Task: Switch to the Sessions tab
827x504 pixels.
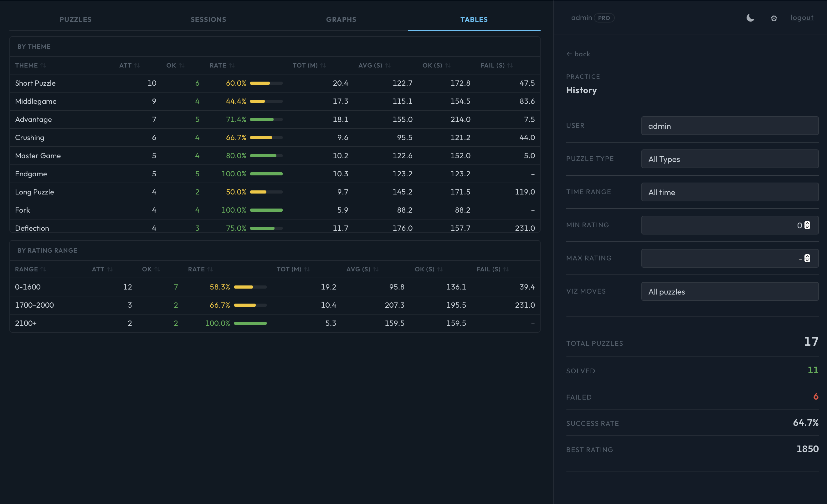Action: (208, 19)
